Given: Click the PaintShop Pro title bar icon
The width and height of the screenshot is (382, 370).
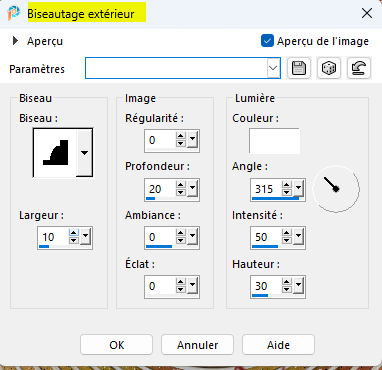Looking at the screenshot, I should [14, 13].
